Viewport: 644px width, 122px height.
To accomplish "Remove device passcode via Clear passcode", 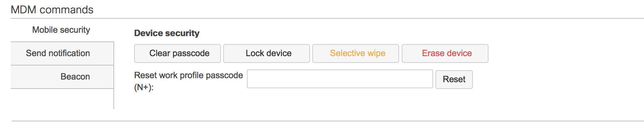I will [178, 53].
